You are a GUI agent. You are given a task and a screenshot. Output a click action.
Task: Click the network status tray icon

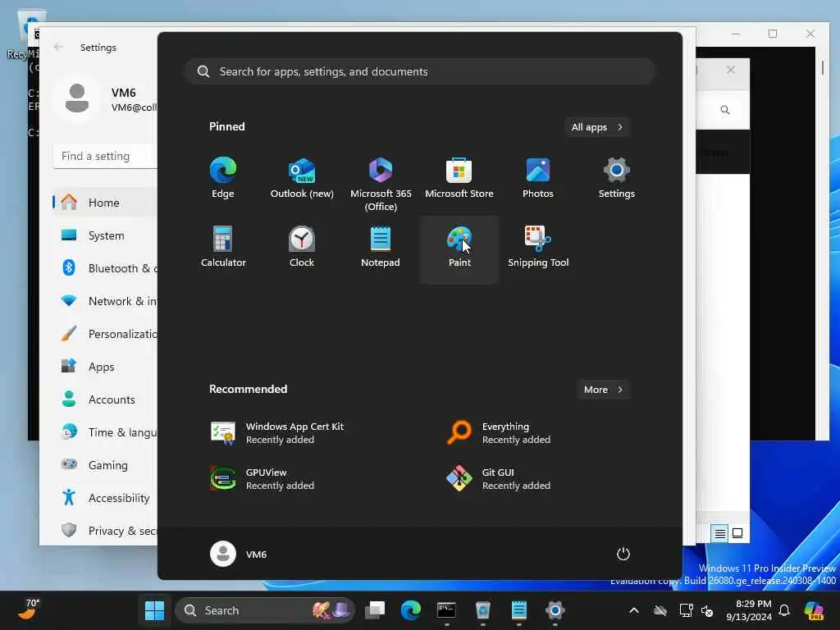click(686, 610)
